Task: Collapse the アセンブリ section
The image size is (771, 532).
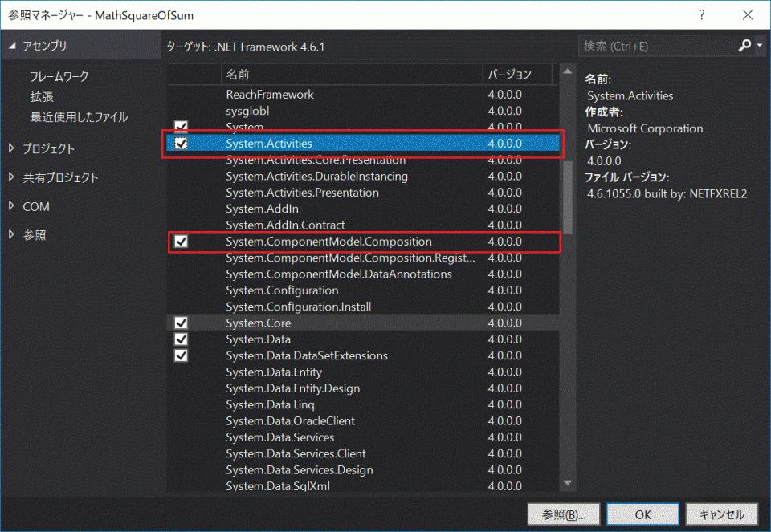Action: 12,46
